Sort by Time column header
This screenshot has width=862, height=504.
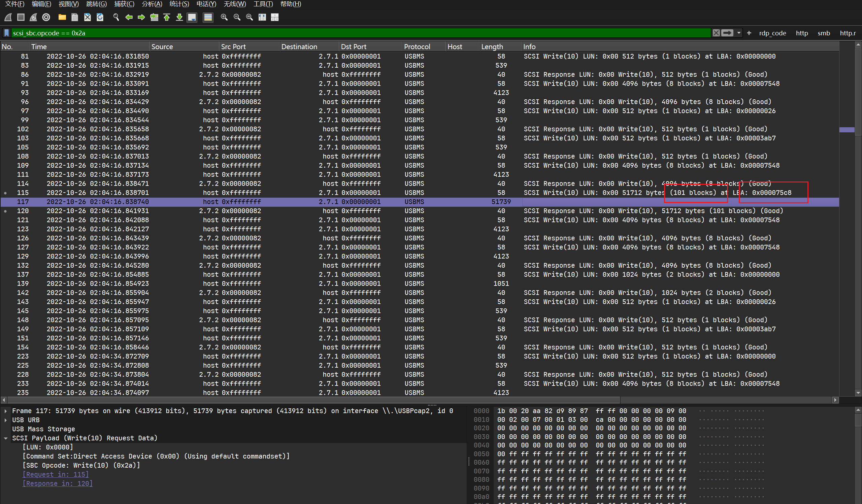90,46
